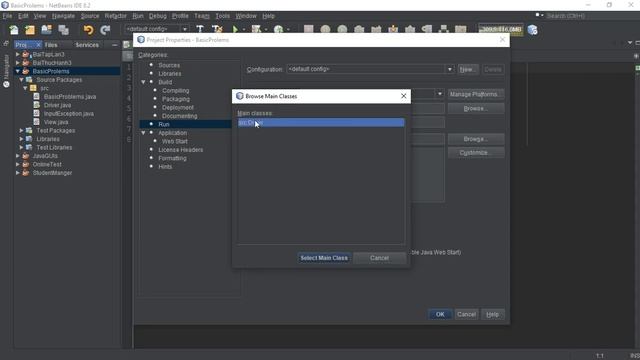Click the gray Redo arrow icon

coord(105,30)
